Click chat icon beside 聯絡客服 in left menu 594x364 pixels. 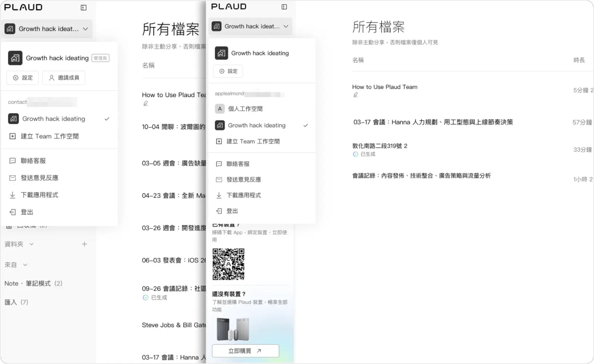pos(12,161)
